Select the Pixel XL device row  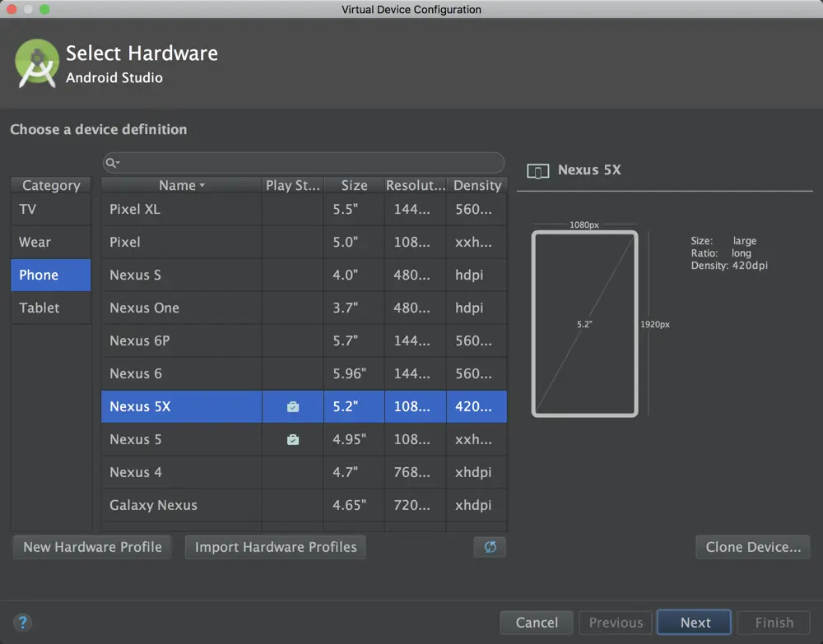coord(305,209)
